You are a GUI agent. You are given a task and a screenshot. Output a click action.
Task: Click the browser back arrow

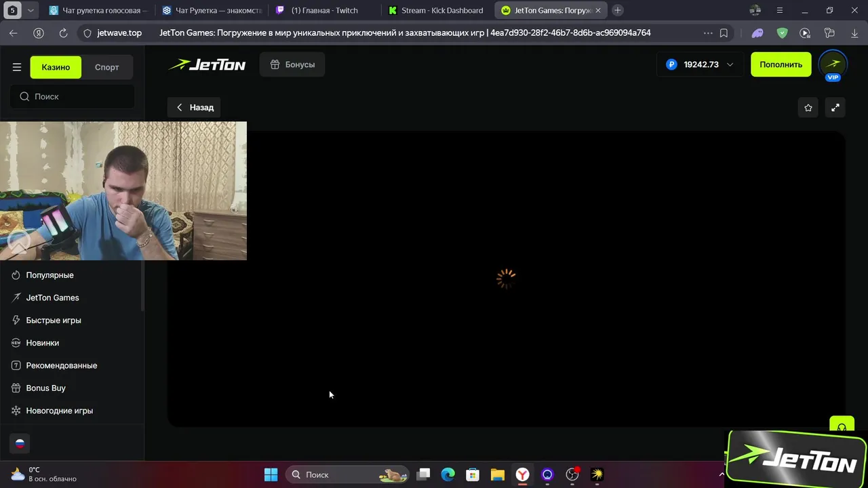(x=14, y=33)
